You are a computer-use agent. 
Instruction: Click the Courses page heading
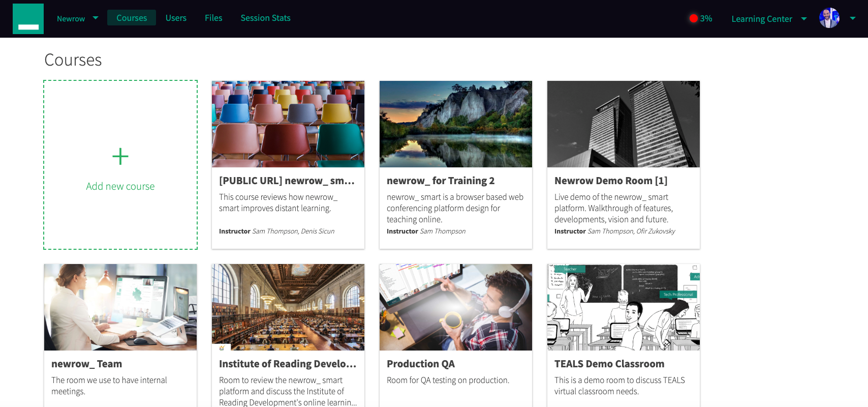(x=73, y=60)
